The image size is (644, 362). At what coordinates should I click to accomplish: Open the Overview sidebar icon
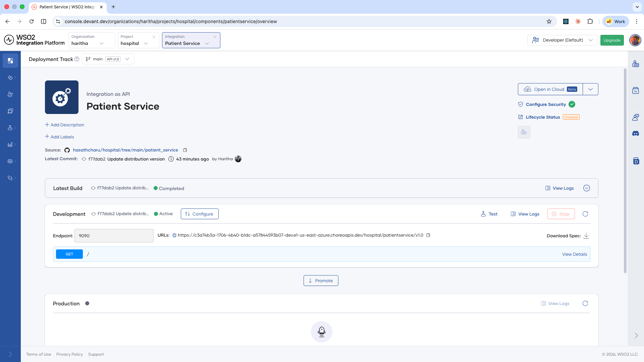point(10,61)
